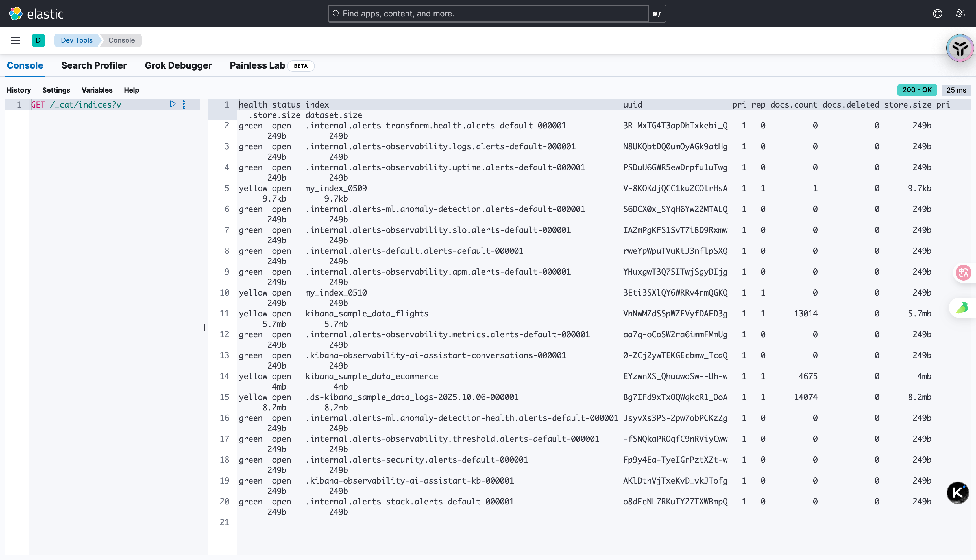
Task: Open the newsfeed celebration icon
Action: point(960,14)
